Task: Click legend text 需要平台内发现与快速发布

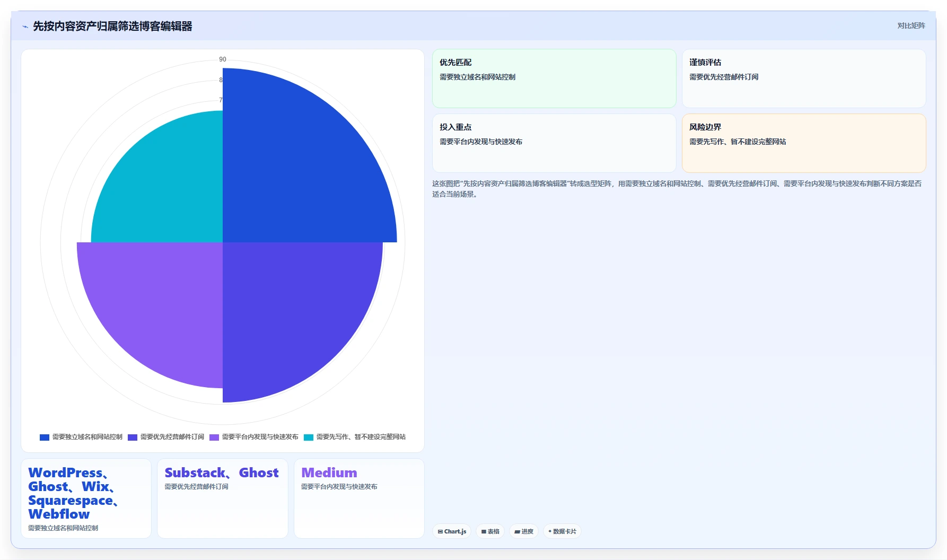Action: click(260, 437)
